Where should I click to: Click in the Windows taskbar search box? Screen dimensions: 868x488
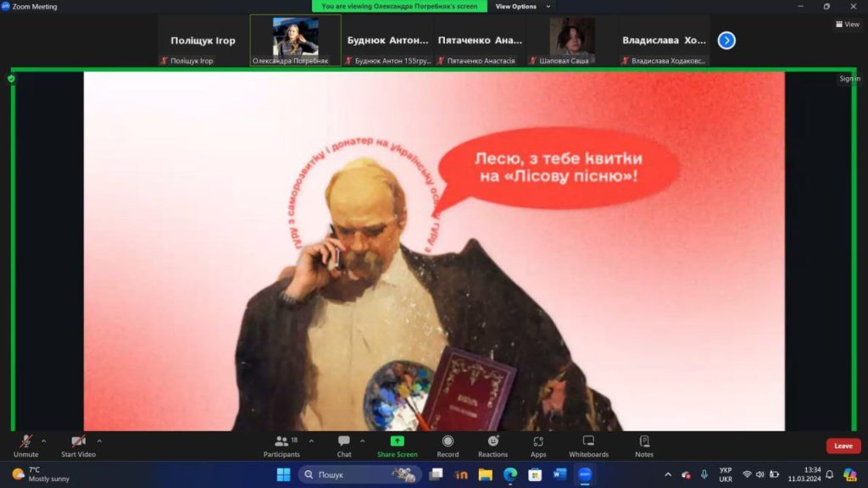[x=359, y=474]
